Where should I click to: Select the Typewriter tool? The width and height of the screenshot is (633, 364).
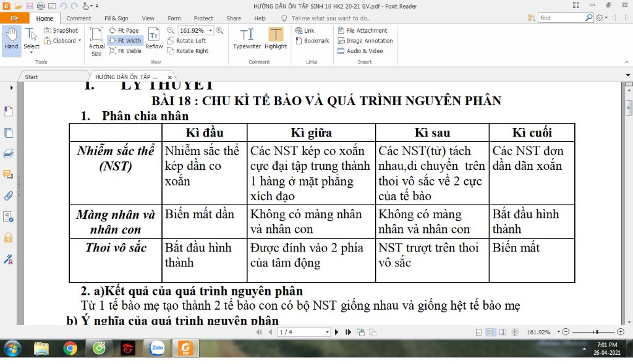(x=247, y=39)
